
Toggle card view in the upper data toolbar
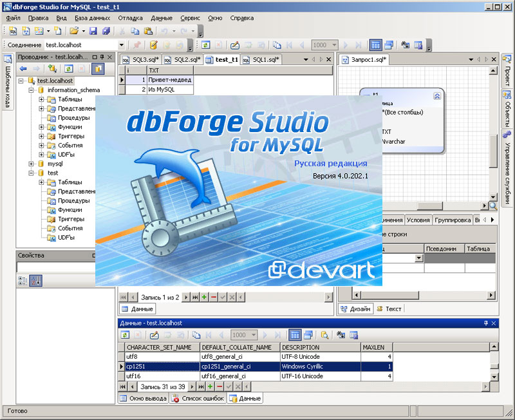point(389,45)
